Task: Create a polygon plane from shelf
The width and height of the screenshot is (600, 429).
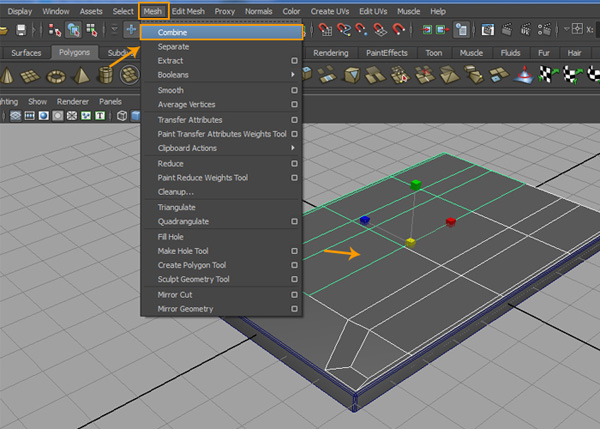Action: pos(30,76)
